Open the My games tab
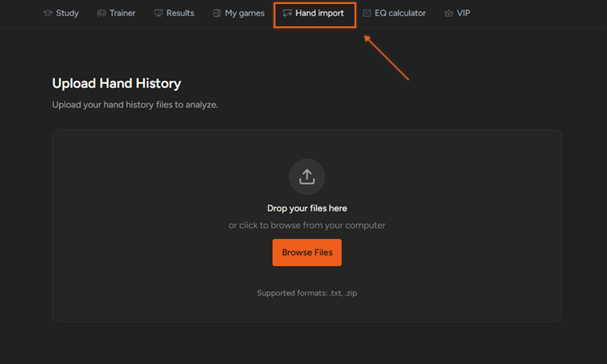 [239, 13]
